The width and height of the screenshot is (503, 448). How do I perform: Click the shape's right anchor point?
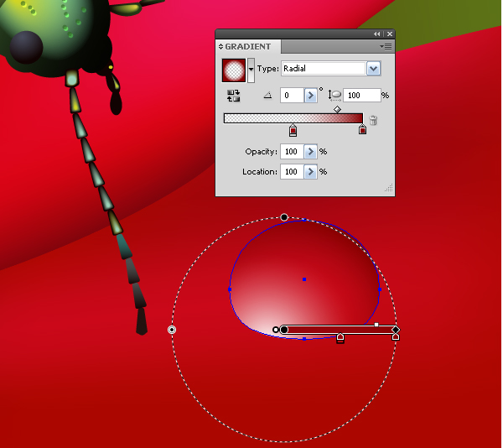pos(380,289)
